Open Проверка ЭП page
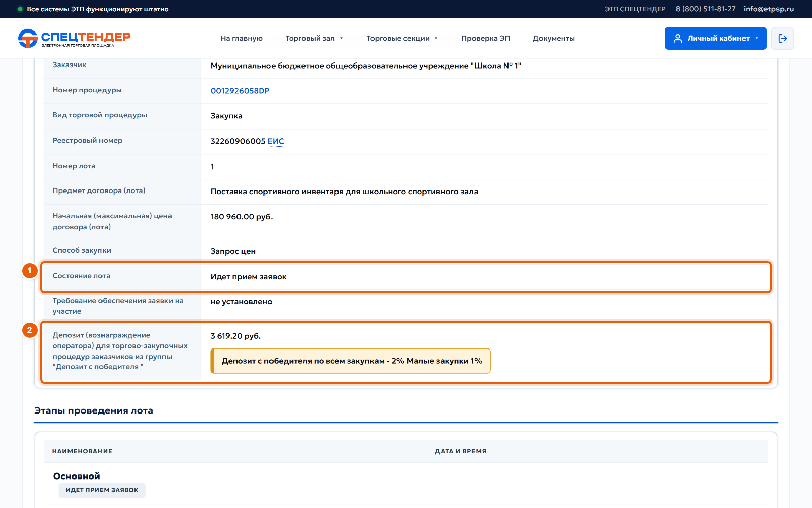 coord(486,38)
